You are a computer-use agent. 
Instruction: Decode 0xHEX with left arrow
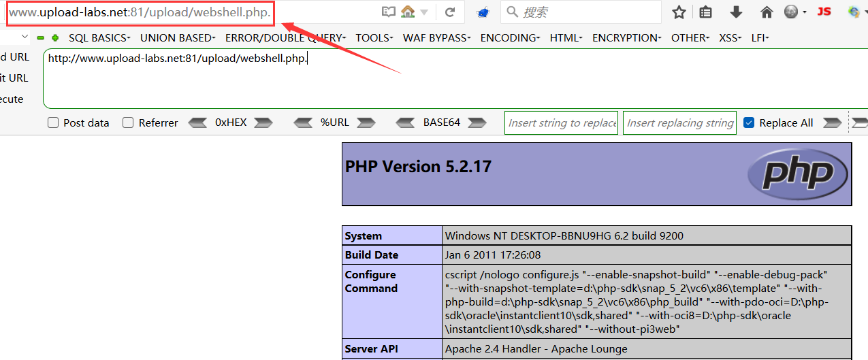[x=197, y=122]
